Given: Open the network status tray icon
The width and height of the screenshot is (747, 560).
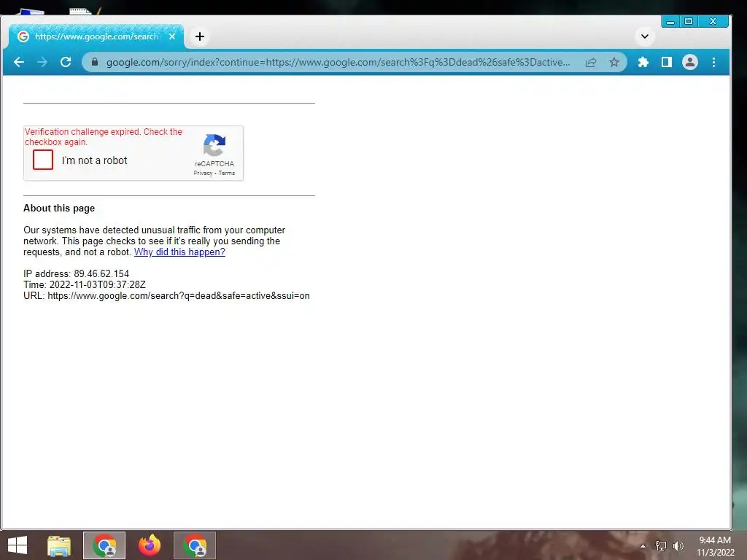Looking at the screenshot, I should (661, 546).
